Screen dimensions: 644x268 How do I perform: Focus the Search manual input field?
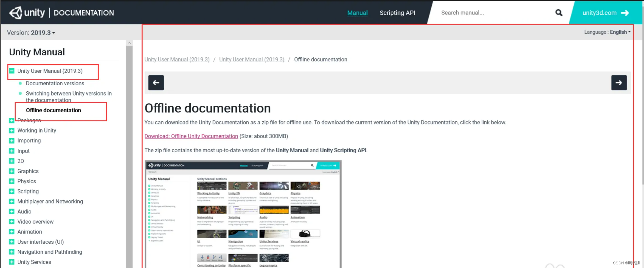tap(493, 13)
